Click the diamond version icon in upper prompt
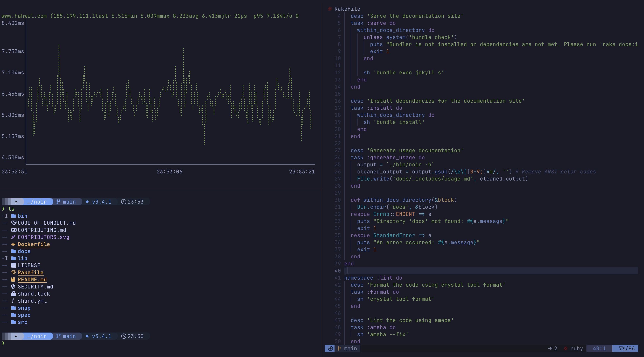The image size is (644, 357). pos(87,202)
